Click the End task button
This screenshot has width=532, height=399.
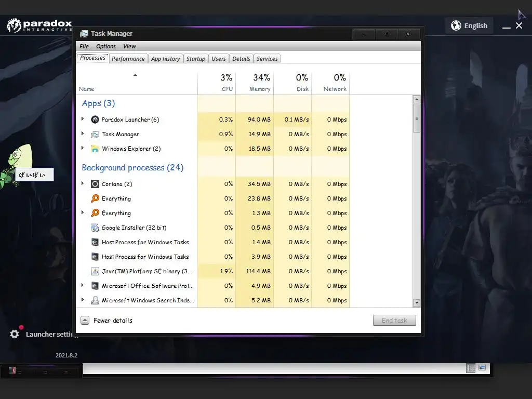pos(394,320)
